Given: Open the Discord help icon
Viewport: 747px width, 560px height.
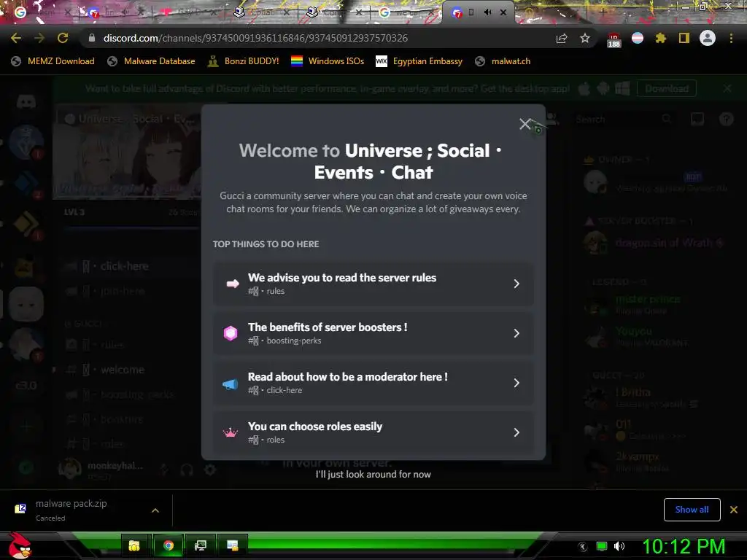Looking at the screenshot, I should (726, 119).
